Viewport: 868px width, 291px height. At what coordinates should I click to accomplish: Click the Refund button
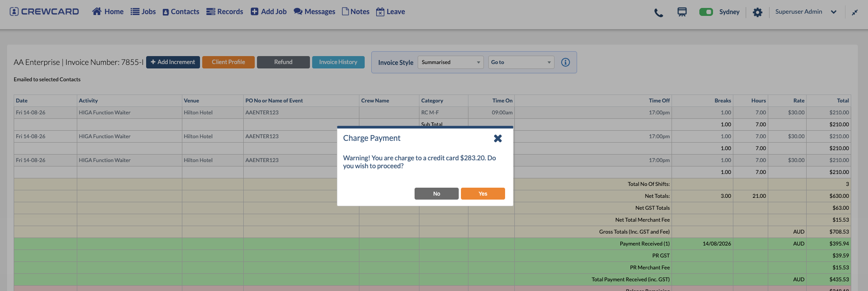click(283, 62)
